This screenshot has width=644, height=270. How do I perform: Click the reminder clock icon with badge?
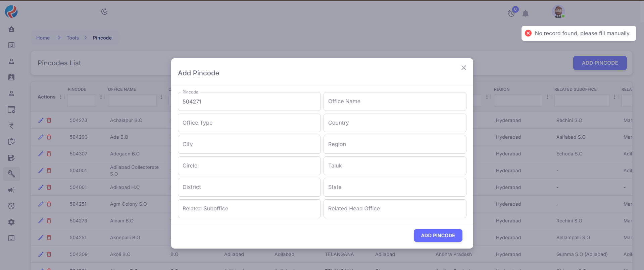(511, 13)
